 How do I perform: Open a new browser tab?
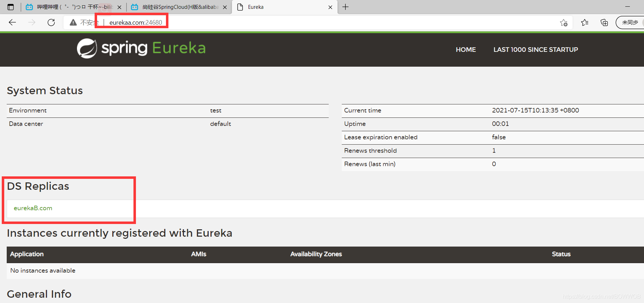(345, 7)
